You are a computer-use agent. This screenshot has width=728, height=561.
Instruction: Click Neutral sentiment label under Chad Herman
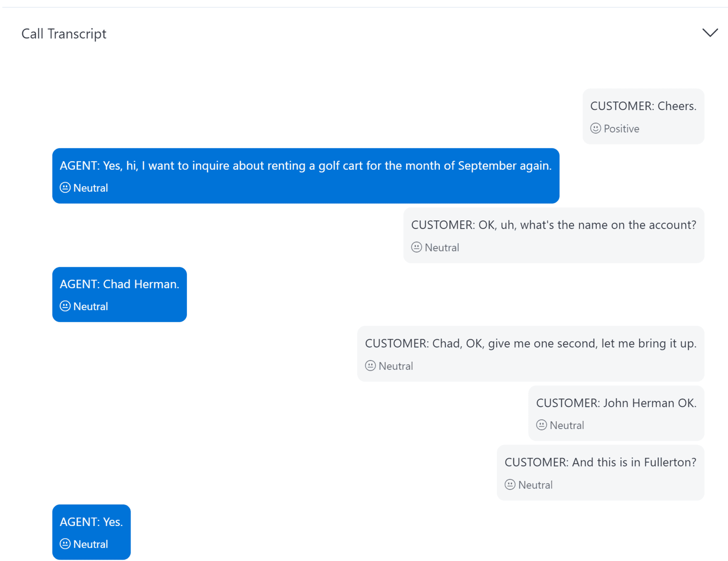tap(91, 306)
